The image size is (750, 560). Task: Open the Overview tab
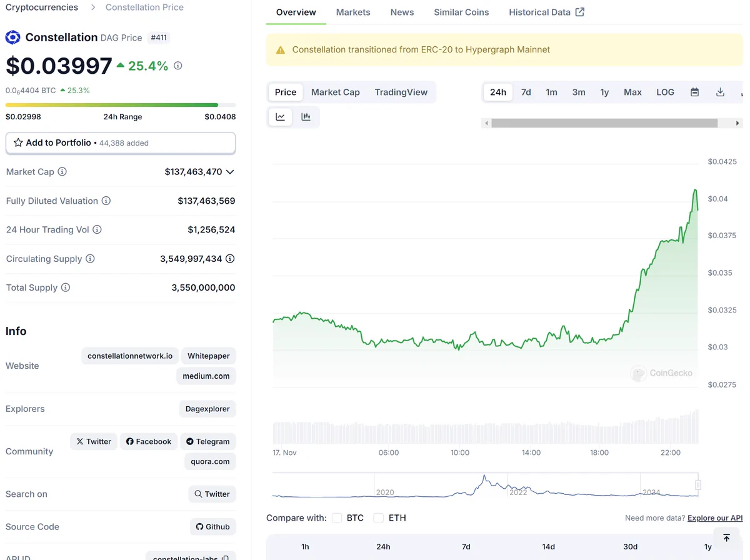[x=296, y=12]
